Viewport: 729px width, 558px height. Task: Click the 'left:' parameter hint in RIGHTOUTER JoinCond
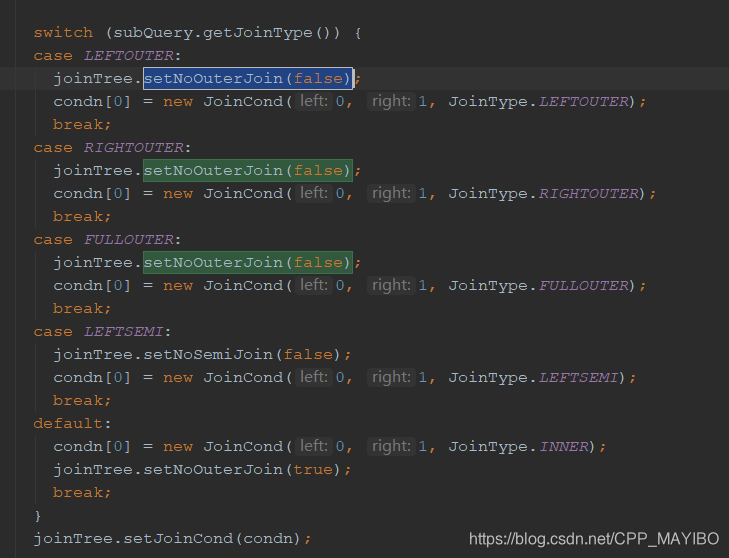pos(314,193)
